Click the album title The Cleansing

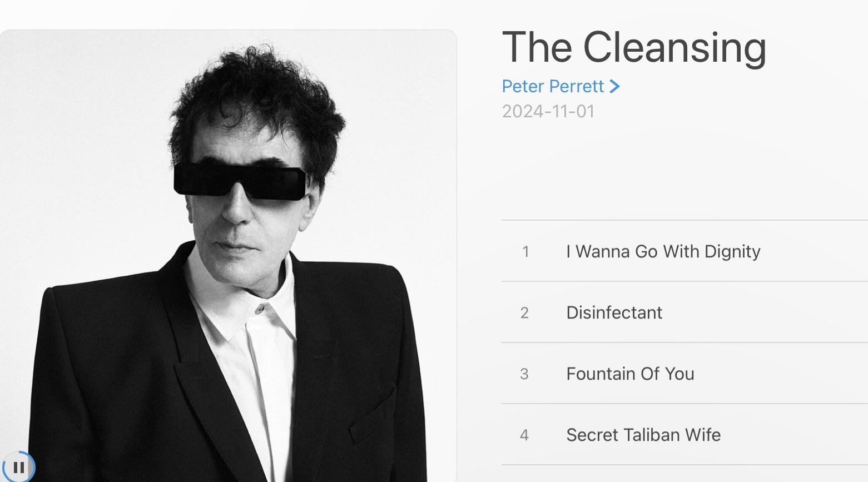pyautogui.click(x=634, y=47)
